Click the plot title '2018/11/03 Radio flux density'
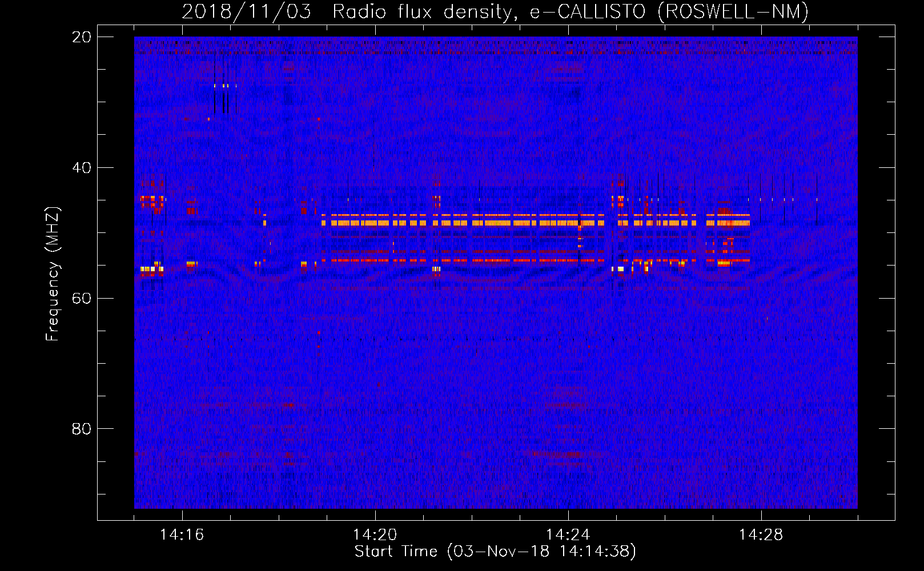This screenshot has width=924, height=571. [495, 11]
